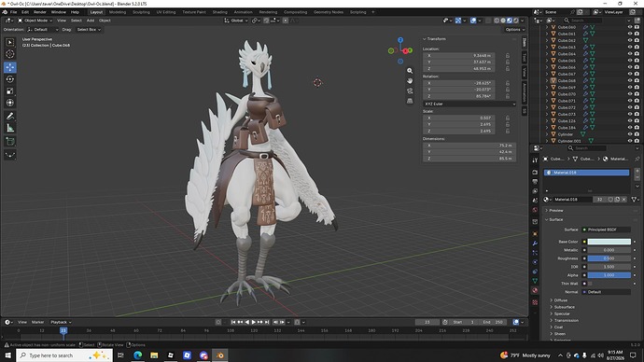Expand the Subsurface section
The width and height of the screenshot is (644, 362).
click(x=564, y=307)
